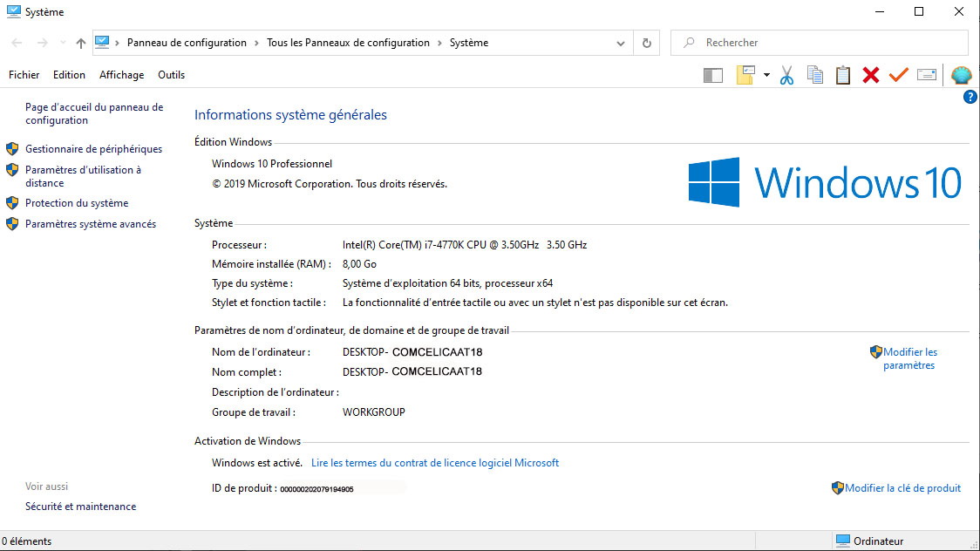Click shield icon beside Paramètres système avancés
The width and height of the screenshot is (980, 551).
(x=12, y=224)
